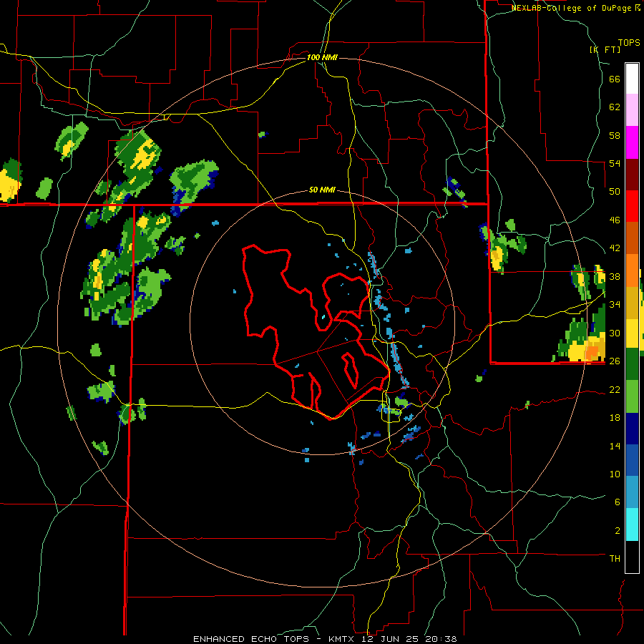Click the '46' legend value
Viewport: 644px width, 644px height.
tap(615, 220)
